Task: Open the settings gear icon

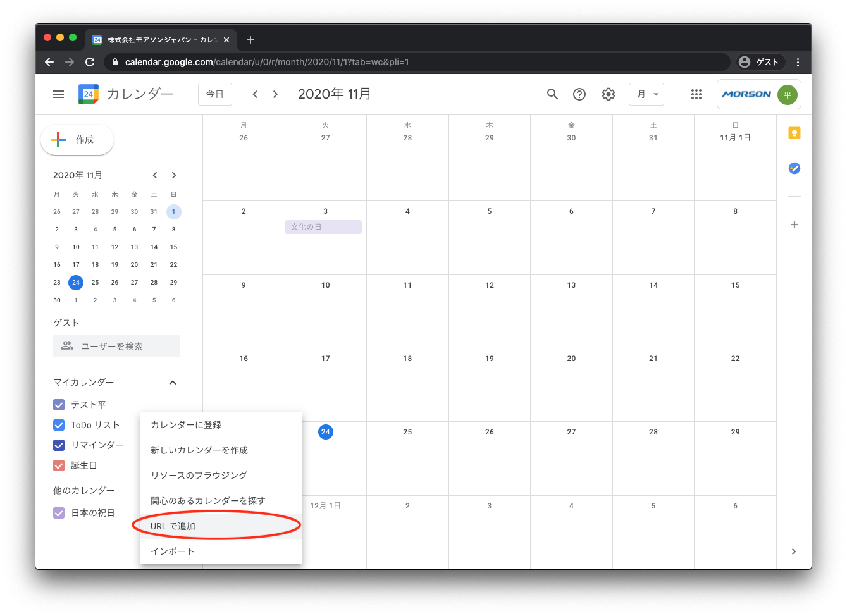Action: (x=608, y=94)
